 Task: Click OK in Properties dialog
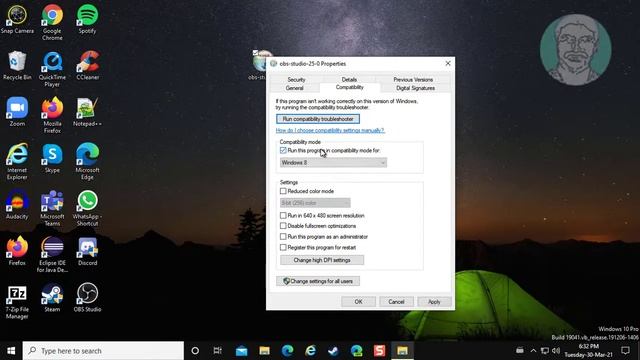pyautogui.click(x=358, y=302)
